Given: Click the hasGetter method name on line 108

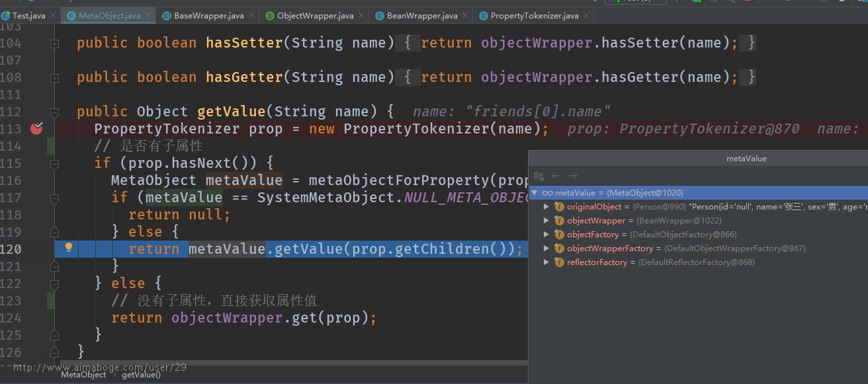Looking at the screenshot, I should [x=244, y=77].
